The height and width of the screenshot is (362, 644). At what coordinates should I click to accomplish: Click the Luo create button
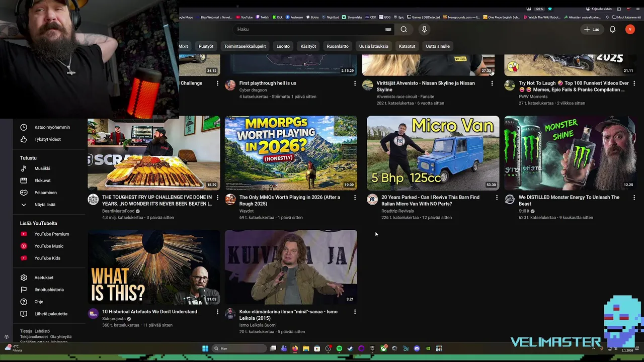click(x=591, y=29)
